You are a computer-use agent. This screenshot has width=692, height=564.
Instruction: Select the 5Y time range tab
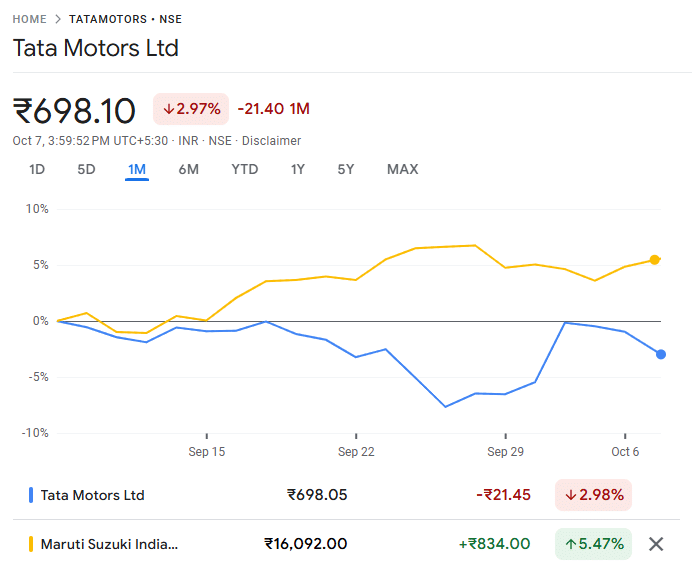[x=346, y=169]
